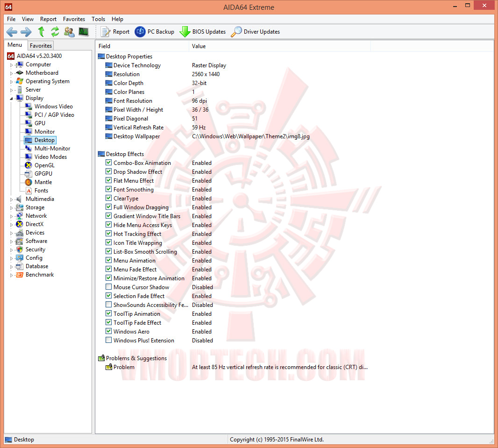Click the Benchmark icon in the tree
The height and width of the screenshot is (448, 498).
[x=20, y=275]
